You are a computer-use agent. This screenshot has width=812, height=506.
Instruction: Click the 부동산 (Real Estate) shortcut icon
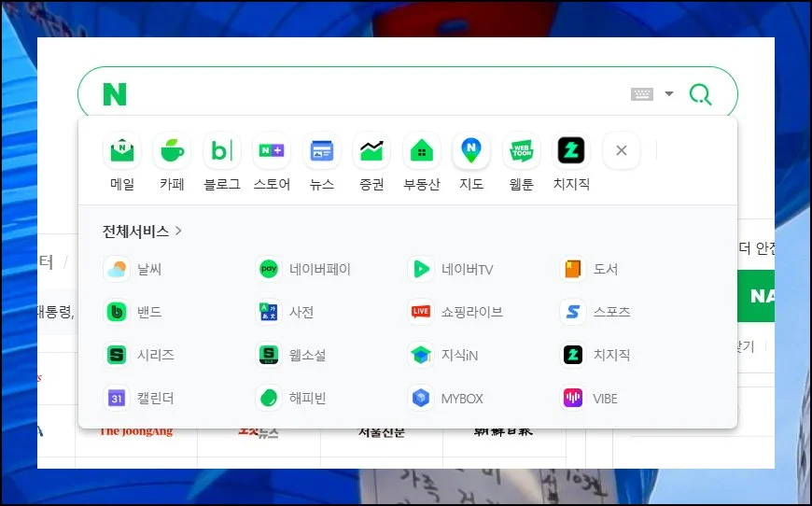422,150
